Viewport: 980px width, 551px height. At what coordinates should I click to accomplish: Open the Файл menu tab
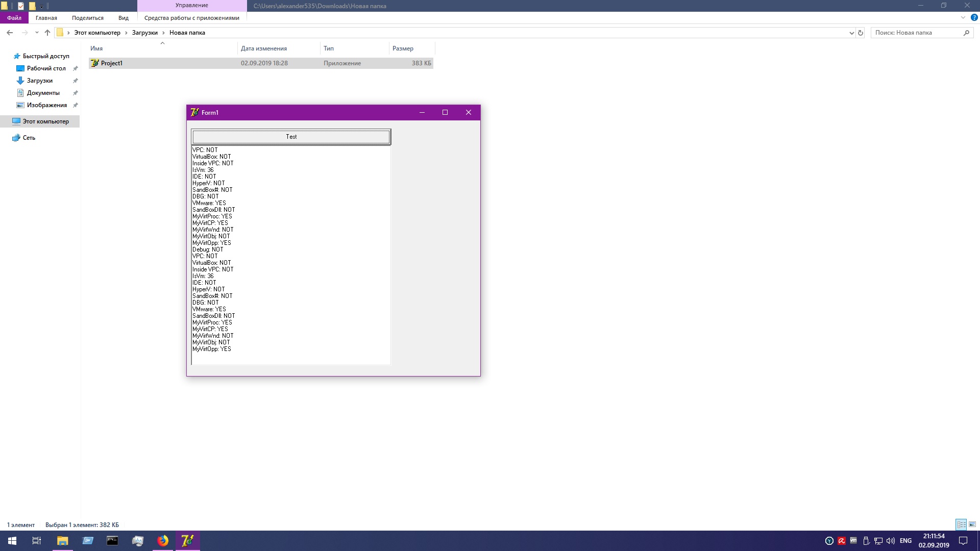click(x=14, y=18)
